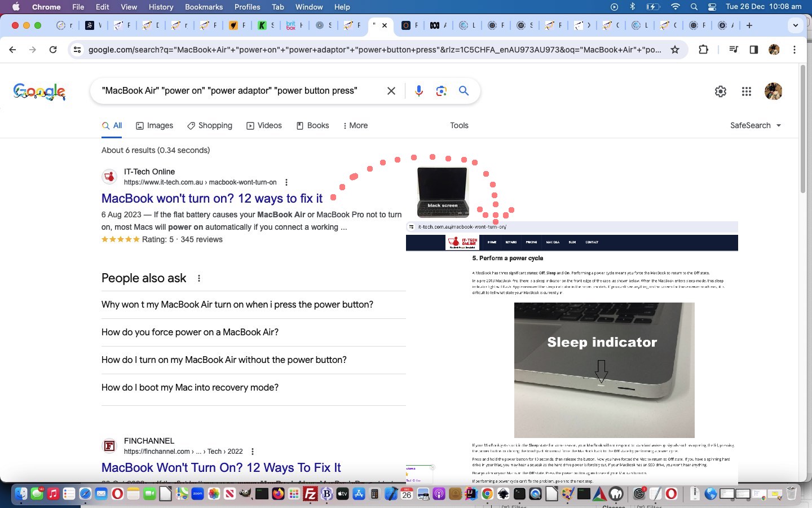The image size is (812, 508).
Task: Open the Google apps grid
Action: click(747, 91)
